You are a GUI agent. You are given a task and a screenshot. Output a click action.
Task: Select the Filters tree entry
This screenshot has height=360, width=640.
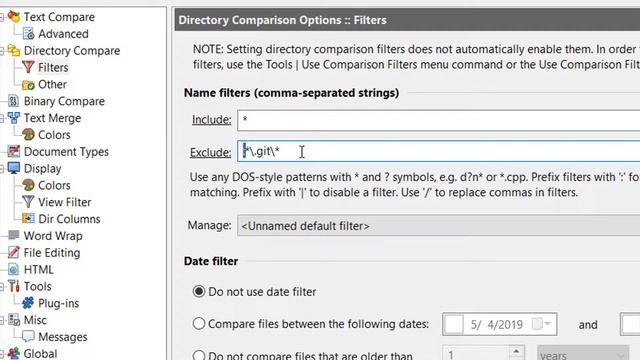[x=53, y=67]
